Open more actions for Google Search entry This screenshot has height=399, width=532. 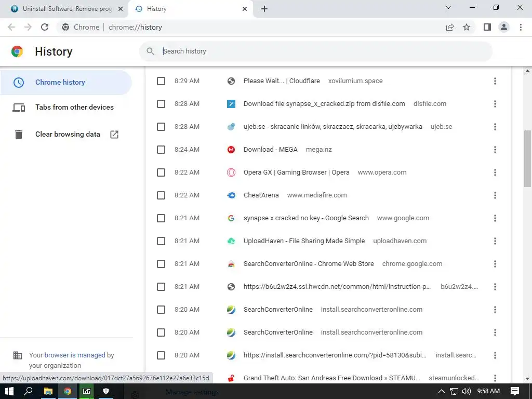click(495, 218)
